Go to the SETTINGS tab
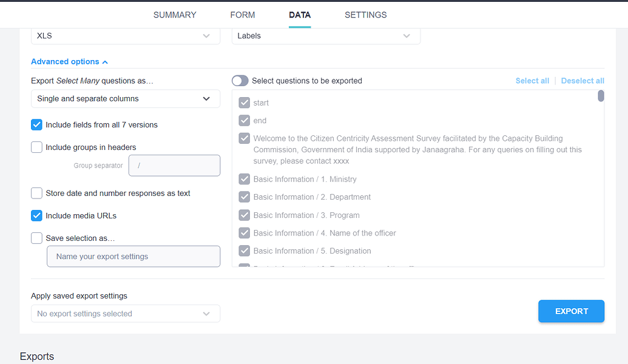Viewport: 628px width, 364px height. (365, 15)
